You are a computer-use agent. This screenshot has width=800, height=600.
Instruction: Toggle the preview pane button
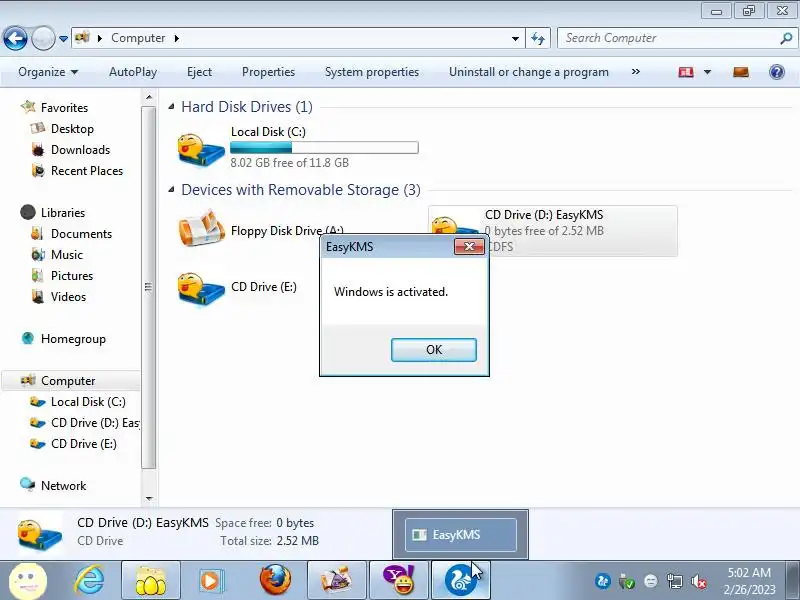pyautogui.click(x=741, y=72)
